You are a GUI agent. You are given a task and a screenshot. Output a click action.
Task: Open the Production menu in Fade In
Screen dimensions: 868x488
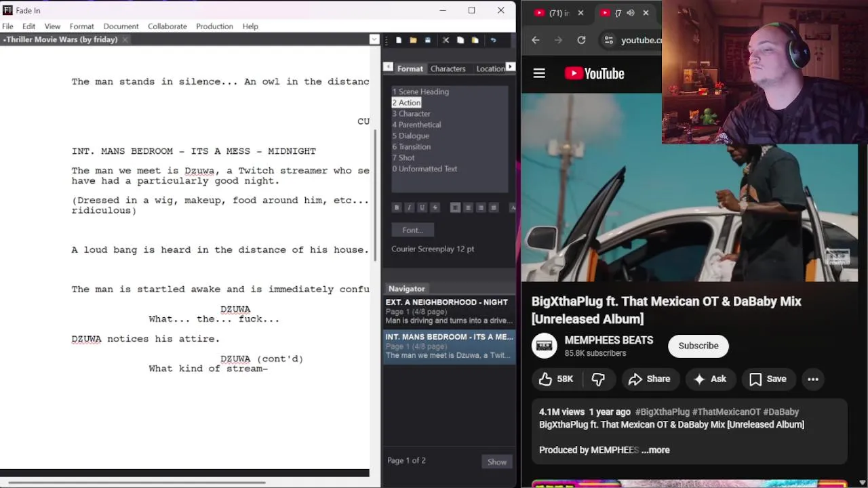214,26
